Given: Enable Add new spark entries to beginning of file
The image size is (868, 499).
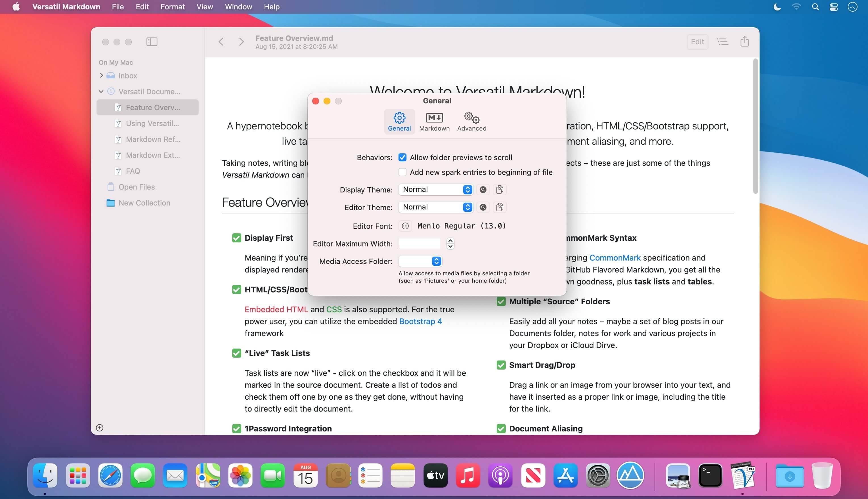Looking at the screenshot, I should click(x=402, y=172).
